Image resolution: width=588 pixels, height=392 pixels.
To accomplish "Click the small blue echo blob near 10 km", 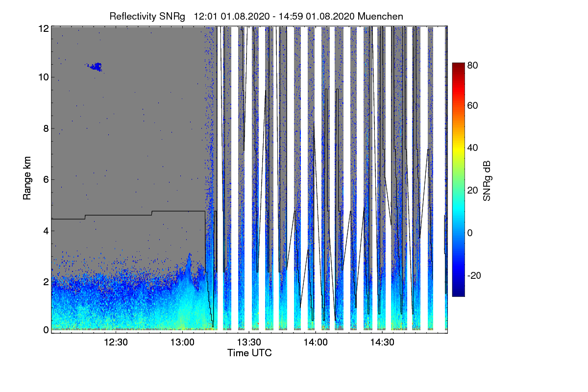I will click(x=95, y=66).
